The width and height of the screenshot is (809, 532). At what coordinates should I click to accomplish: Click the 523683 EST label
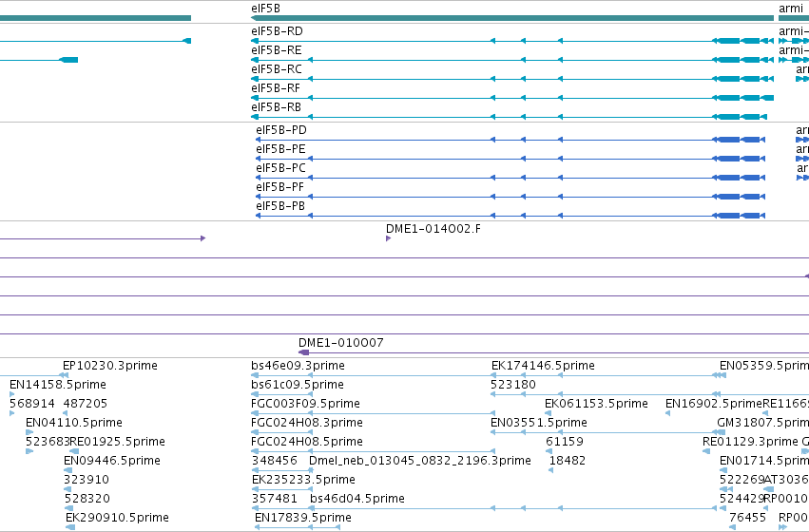[47, 443]
